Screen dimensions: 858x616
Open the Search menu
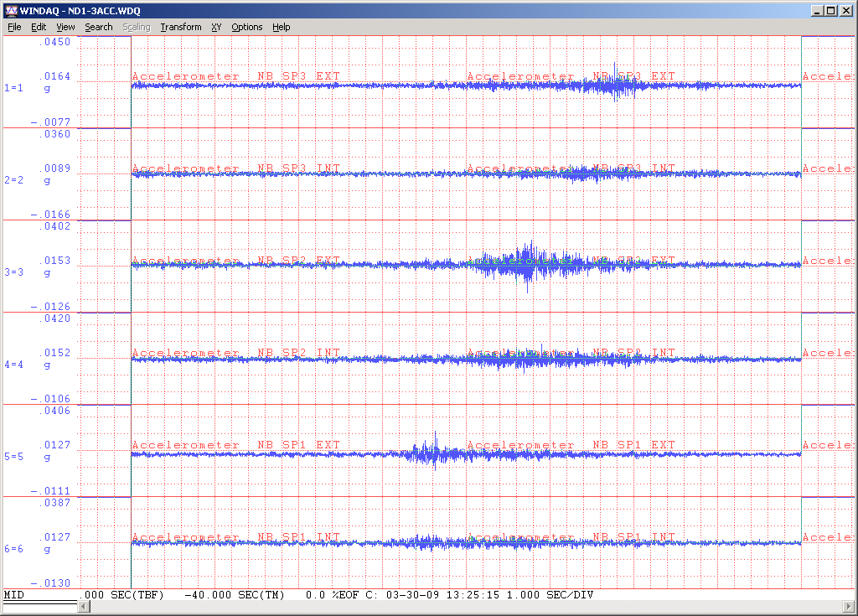[x=99, y=27]
